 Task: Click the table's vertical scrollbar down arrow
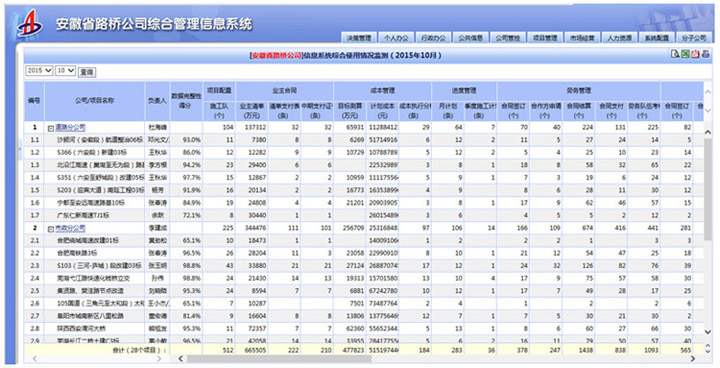[708, 332]
